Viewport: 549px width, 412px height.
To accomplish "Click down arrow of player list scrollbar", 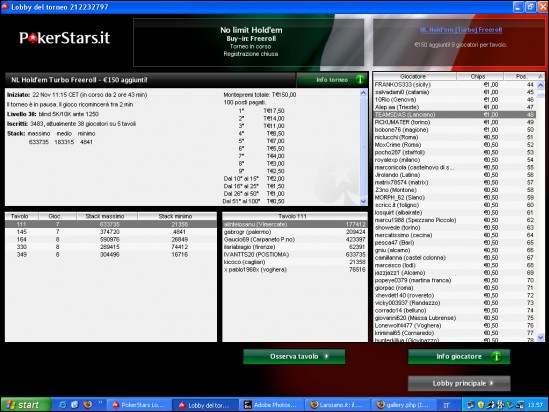I will click(540, 337).
